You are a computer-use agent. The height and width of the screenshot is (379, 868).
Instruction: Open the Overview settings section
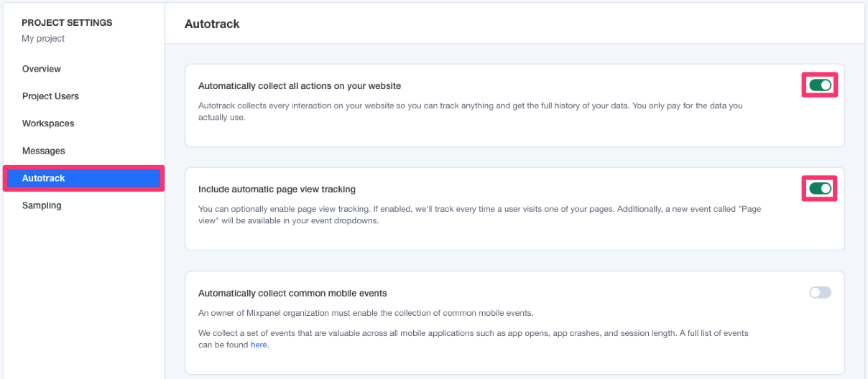pyautogui.click(x=42, y=69)
